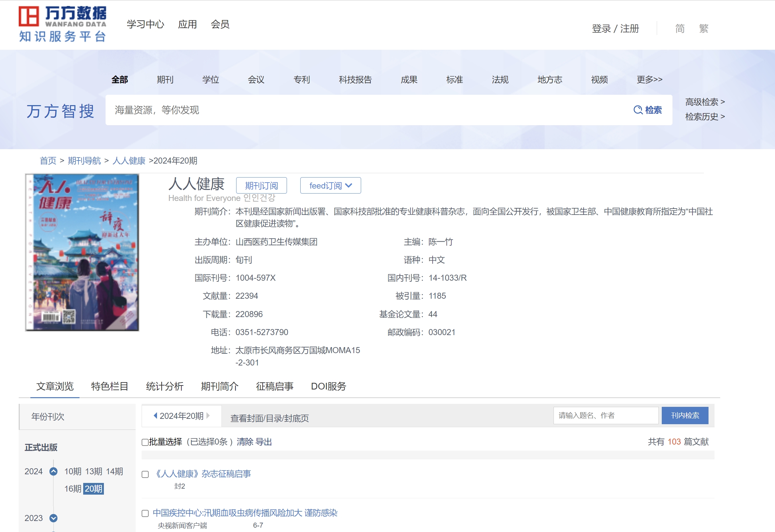Select the 会议 search category
Image resolution: width=775 pixels, height=532 pixels.
tap(256, 79)
